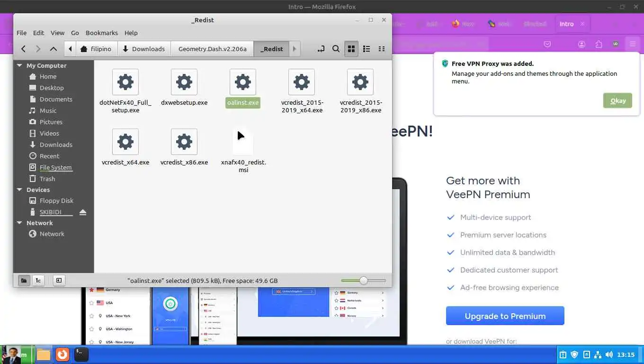Go forward with the right arrow in file manager
Viewport: 644px width, 364px height.
pos(38,49)
